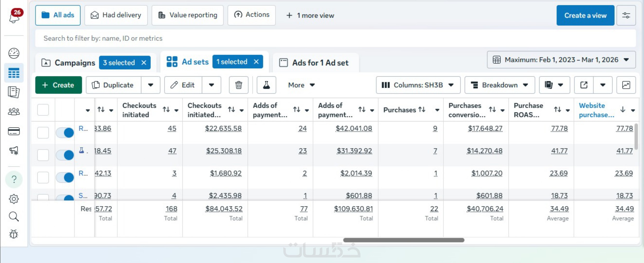Open the Billing card icon in sidebar
Image resolution: width=644 pixels, height=263 pixels.
pyautogui.click(x=14, y=131)
